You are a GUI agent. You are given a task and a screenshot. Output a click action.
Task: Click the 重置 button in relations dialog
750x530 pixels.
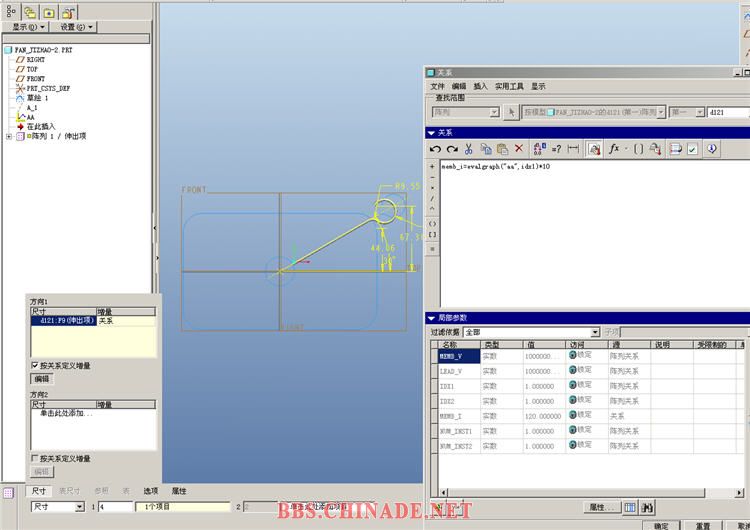pos(703,525)
